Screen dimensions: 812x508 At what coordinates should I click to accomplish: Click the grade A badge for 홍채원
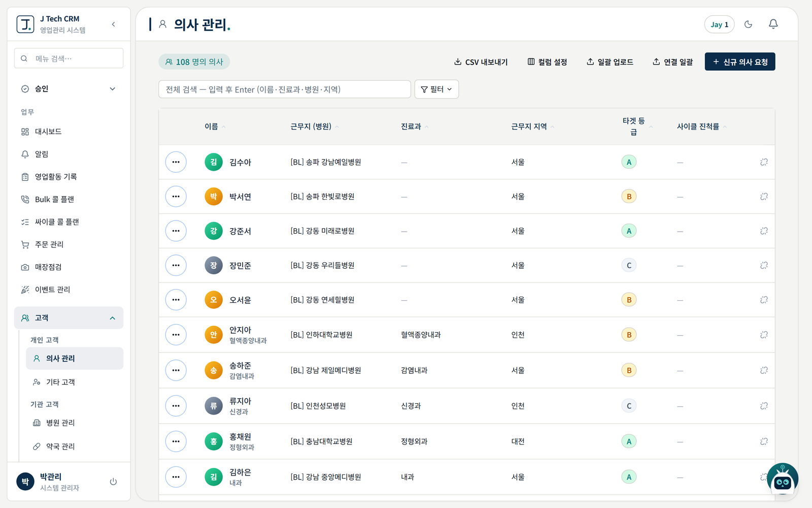tap(629, 441)
